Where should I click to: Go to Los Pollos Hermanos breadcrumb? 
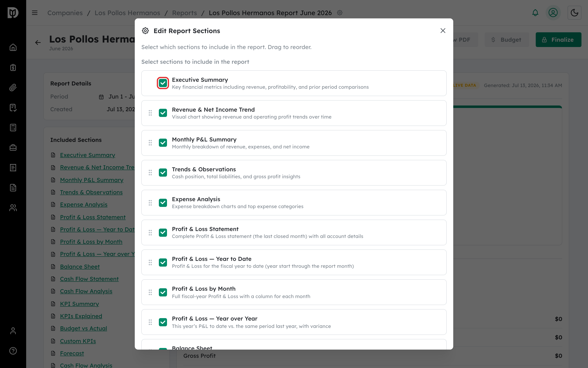(x=127, y=13)
